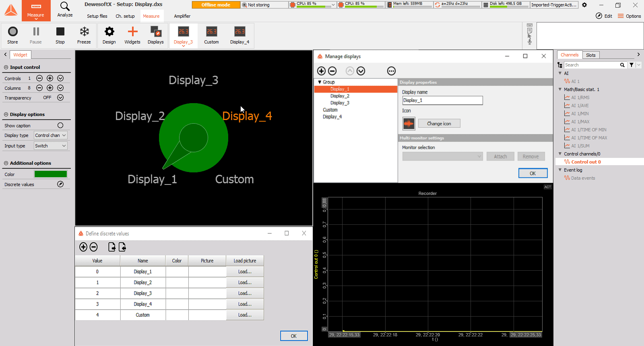
Task: Switch to the Slots tab
Action: click(591, 55)
